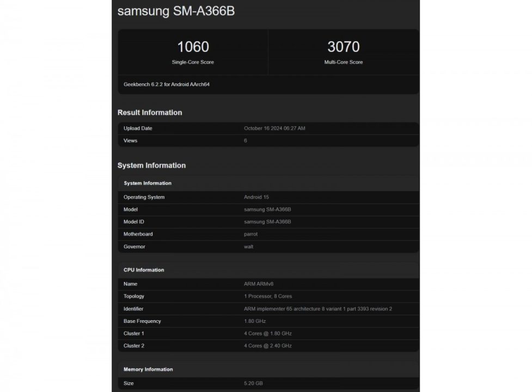Click the Result Information heading

pos(149,112)
